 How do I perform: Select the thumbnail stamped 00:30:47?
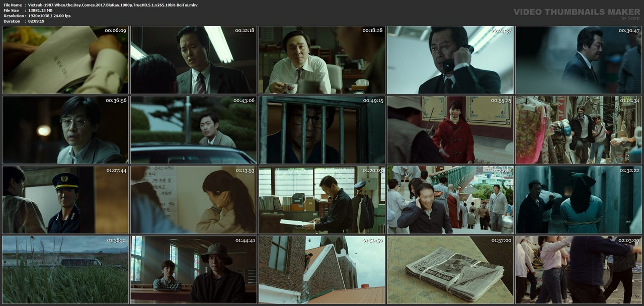click(x=579, y=60)
